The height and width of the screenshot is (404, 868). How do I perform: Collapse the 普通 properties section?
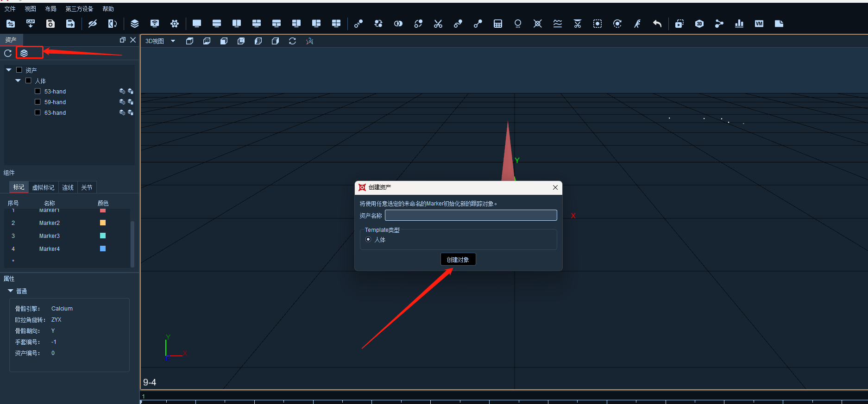10,291
